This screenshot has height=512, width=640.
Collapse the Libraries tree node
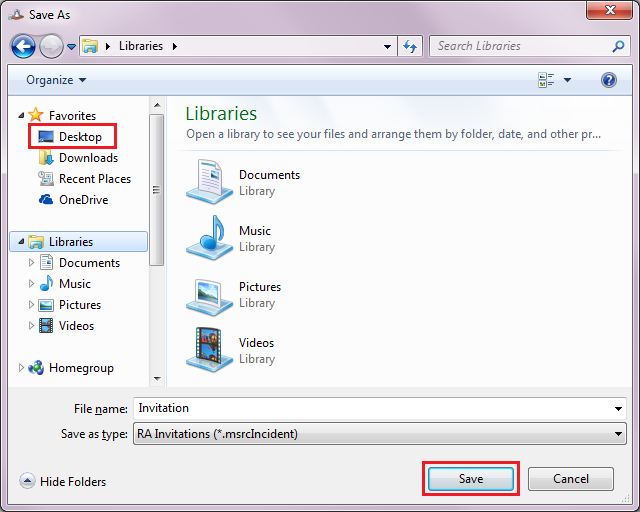[x=21, y=242]
